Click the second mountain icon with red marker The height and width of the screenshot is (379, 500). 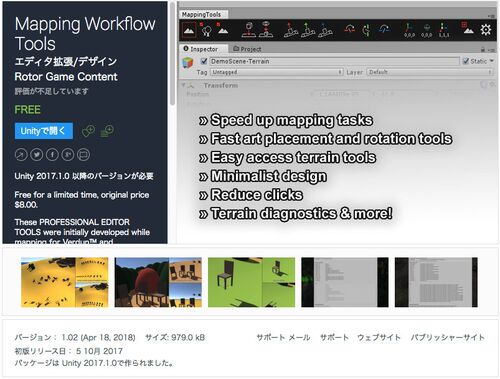point(223,30)
